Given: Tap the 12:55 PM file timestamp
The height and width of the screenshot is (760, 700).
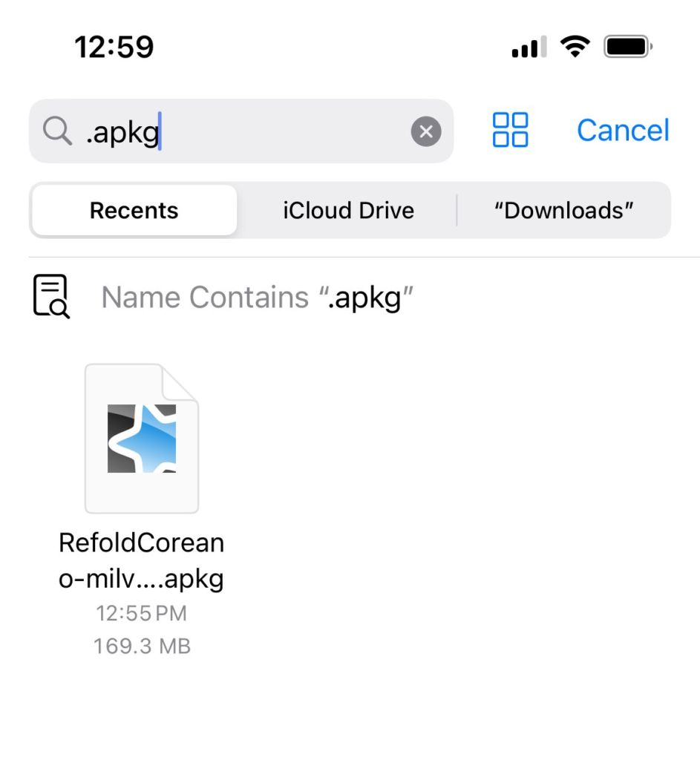Looking at the screenshot, I should click(141, 614).
